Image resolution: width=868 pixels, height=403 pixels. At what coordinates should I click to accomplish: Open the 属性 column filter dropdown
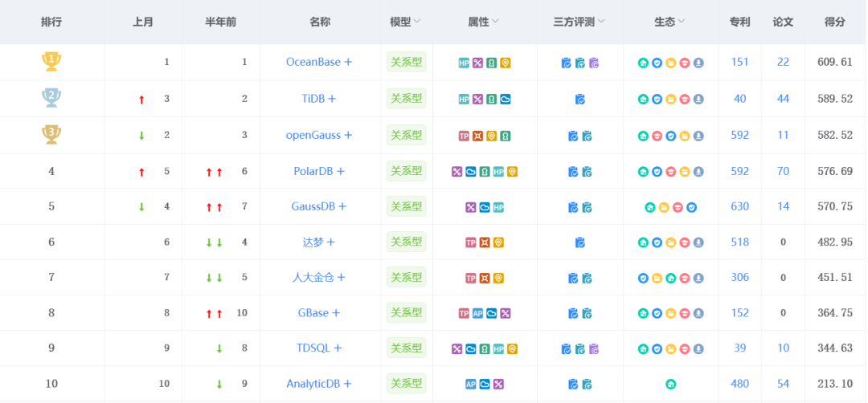point(495,22)
